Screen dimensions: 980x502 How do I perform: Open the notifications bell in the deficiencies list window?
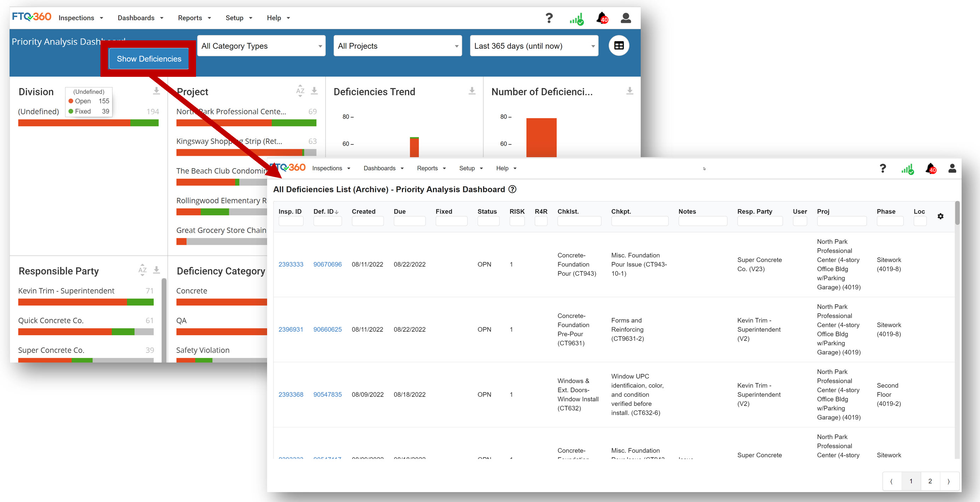pyautogui.click(x=931, y=168)
